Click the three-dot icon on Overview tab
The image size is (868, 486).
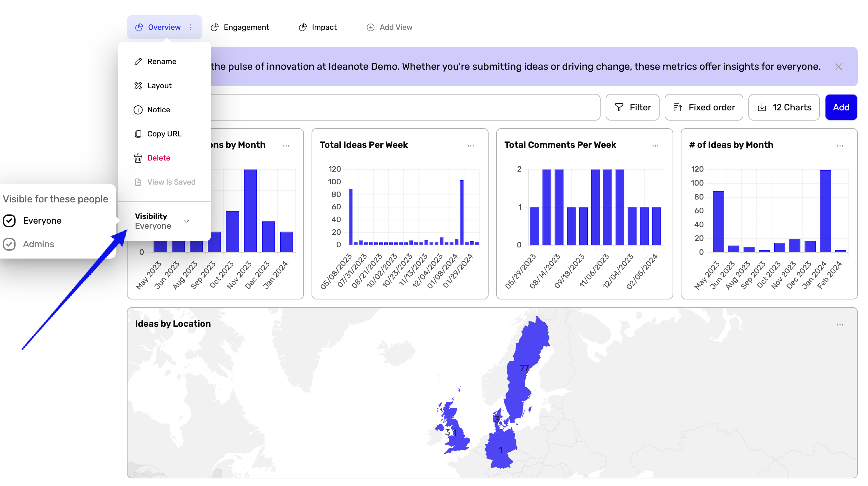pos(190,27)
